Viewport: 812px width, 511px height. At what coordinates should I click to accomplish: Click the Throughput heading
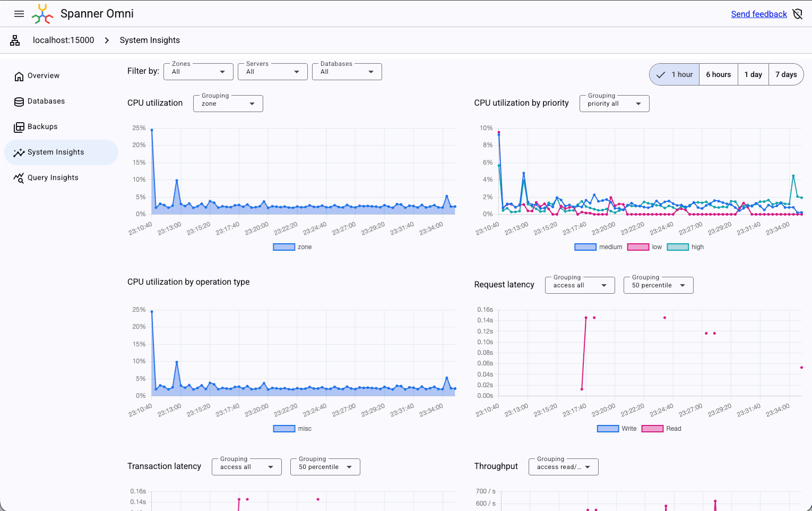[496, 466]
